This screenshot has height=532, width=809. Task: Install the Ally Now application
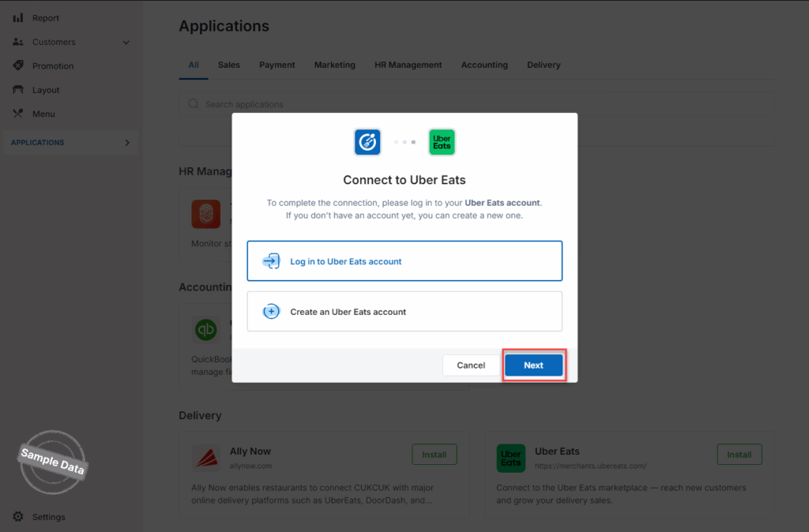(x=434, y=455)
